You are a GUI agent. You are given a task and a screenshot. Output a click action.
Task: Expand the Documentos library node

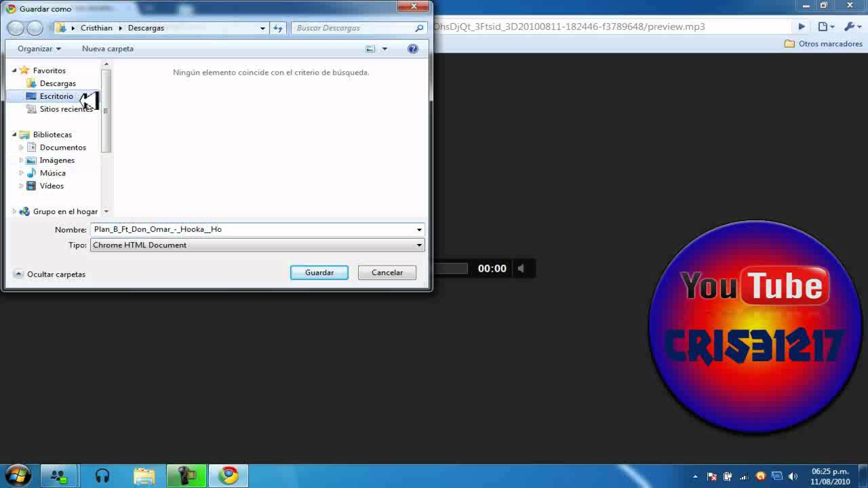(21, 147)
